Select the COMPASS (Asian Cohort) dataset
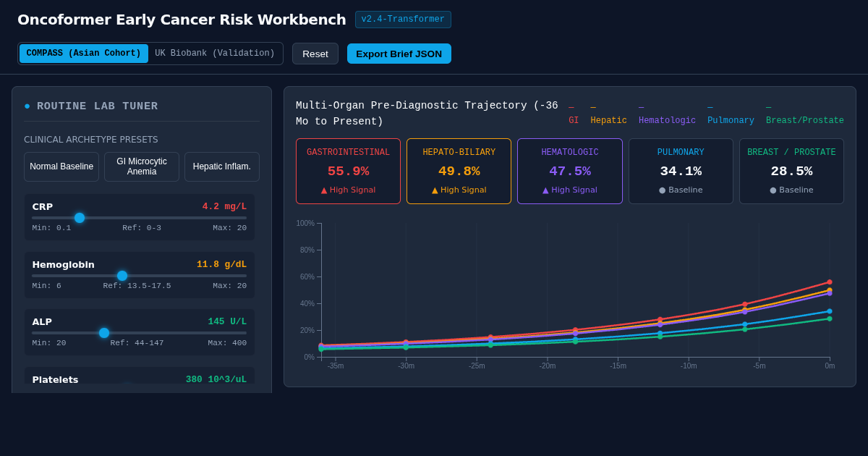The image size is (868, 456). click(x=84, y=54)
